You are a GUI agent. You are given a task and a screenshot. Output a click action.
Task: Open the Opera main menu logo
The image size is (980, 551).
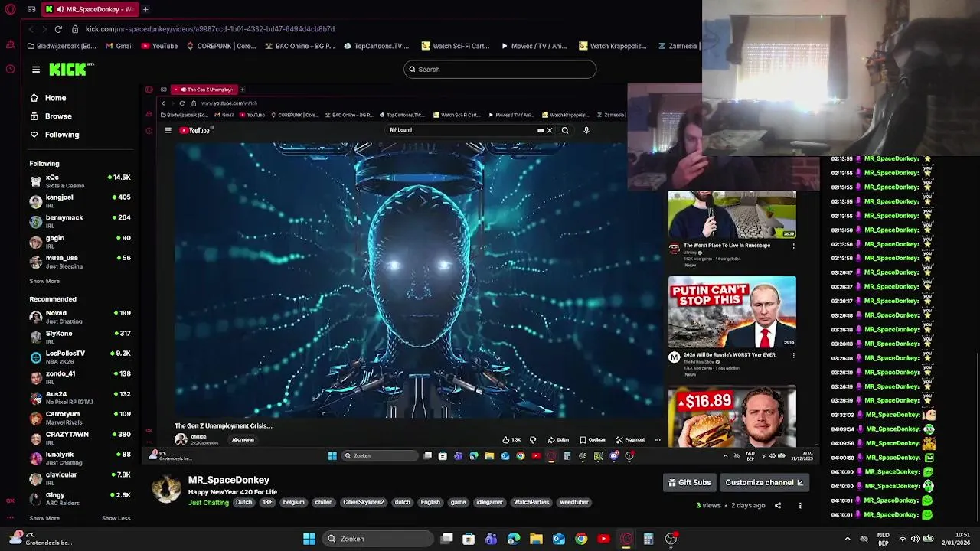point(10,9)
